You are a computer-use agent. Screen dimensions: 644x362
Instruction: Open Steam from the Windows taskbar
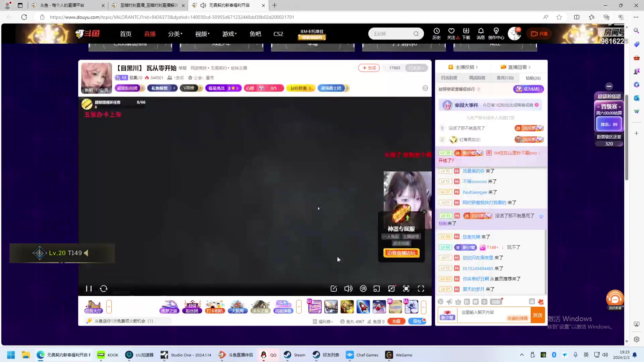coord(294,355)
